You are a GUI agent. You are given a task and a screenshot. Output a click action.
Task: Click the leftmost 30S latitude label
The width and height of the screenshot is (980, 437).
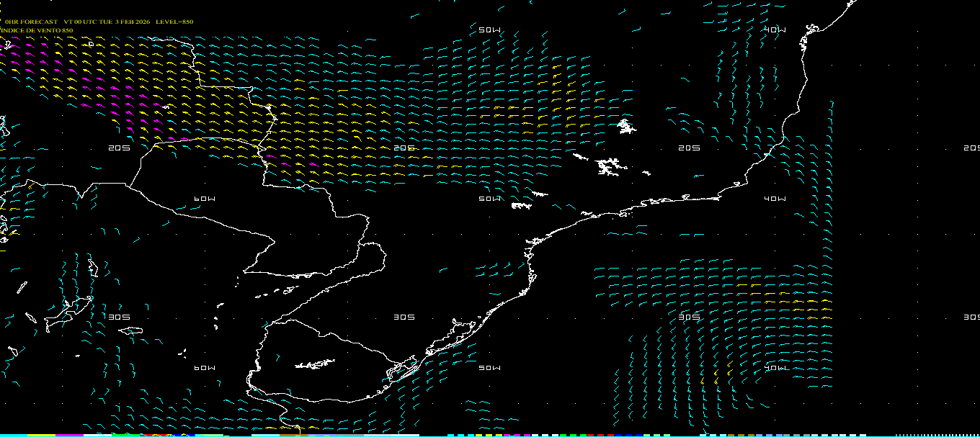click(x=119, y=317)
